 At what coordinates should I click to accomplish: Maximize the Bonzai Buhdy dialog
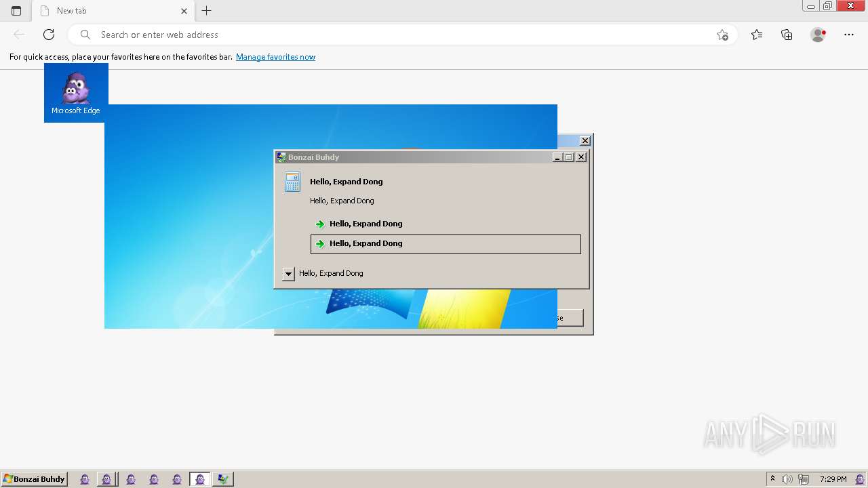point(568,157)
